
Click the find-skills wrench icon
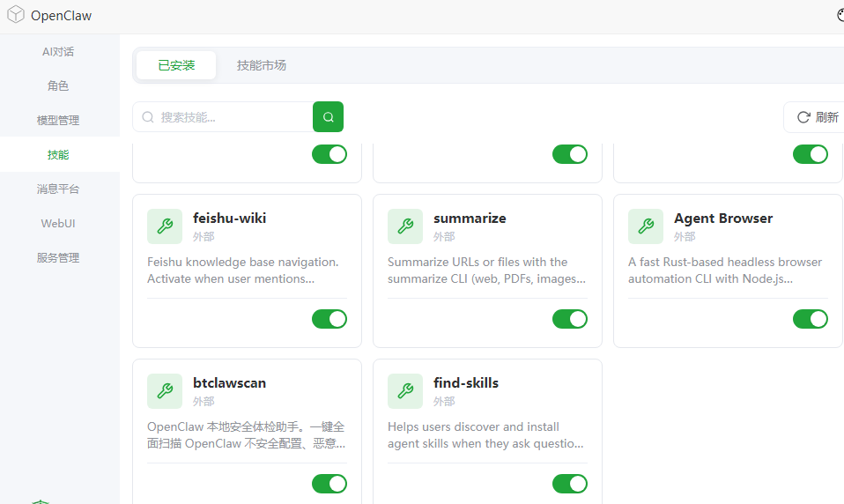point(405,391)
